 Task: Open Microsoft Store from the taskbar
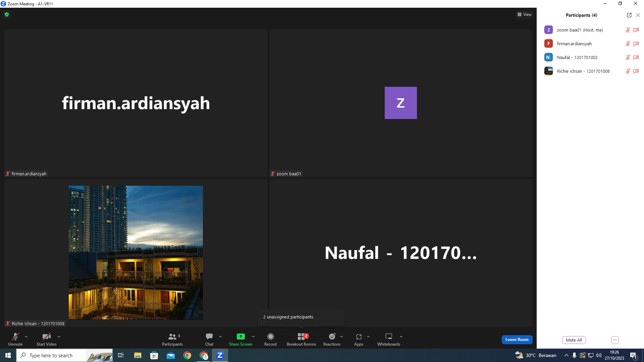point(154,355)
